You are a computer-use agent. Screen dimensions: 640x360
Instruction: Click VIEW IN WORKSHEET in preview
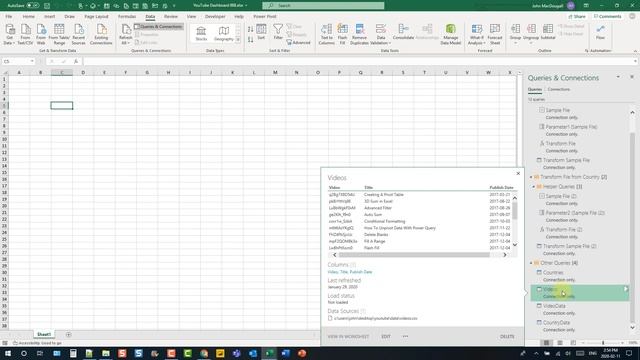[x=348, y=337]
